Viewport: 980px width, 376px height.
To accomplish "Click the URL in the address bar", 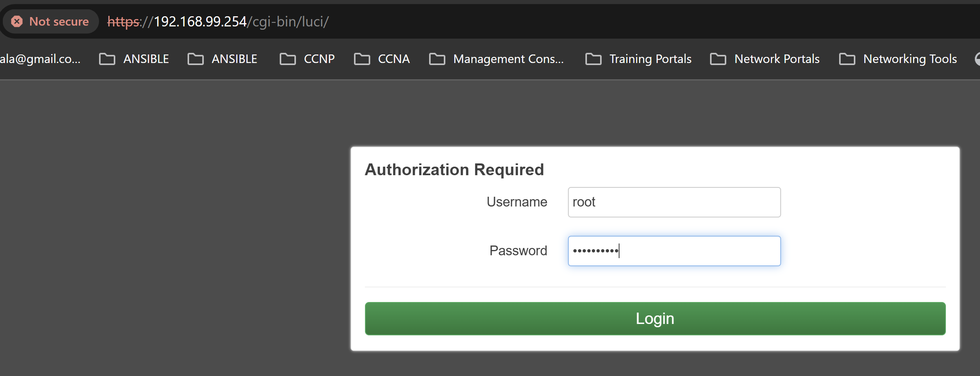I will click(218, 22).
